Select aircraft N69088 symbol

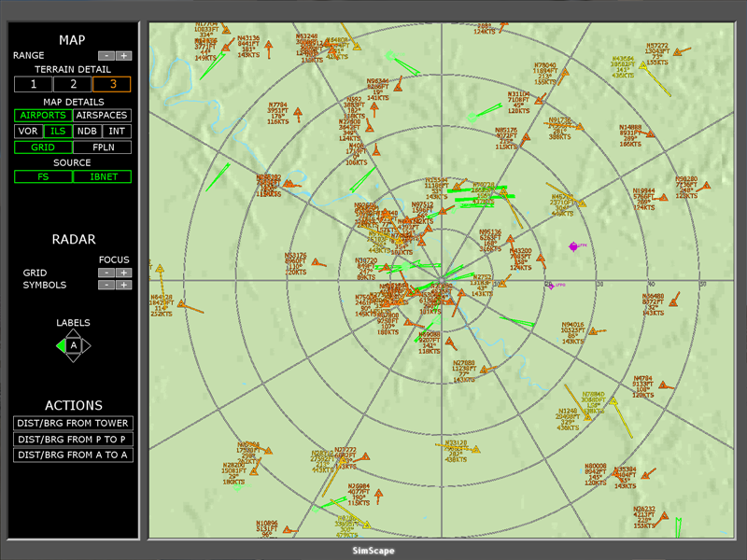pyautogui.click(x=449, y=342)
